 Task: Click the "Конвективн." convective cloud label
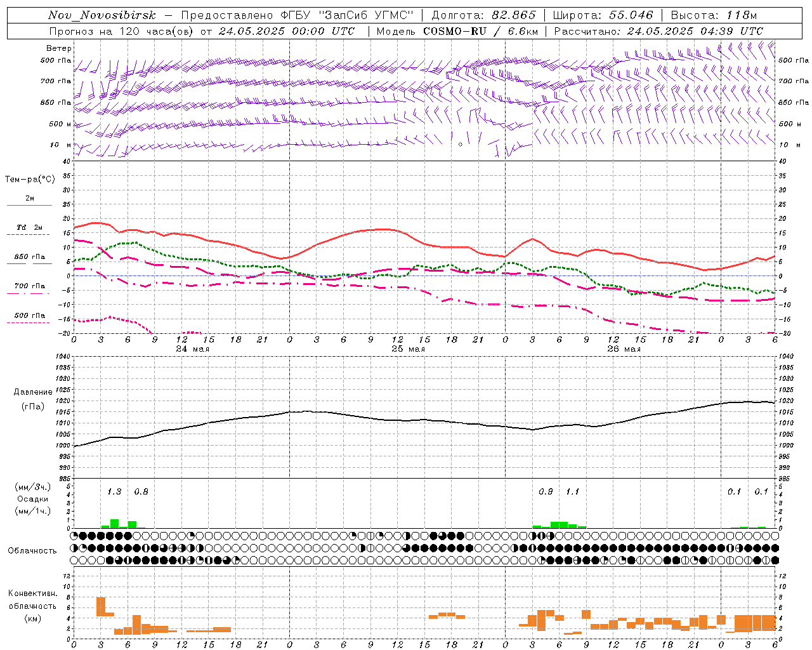click(x=32, y=594)
